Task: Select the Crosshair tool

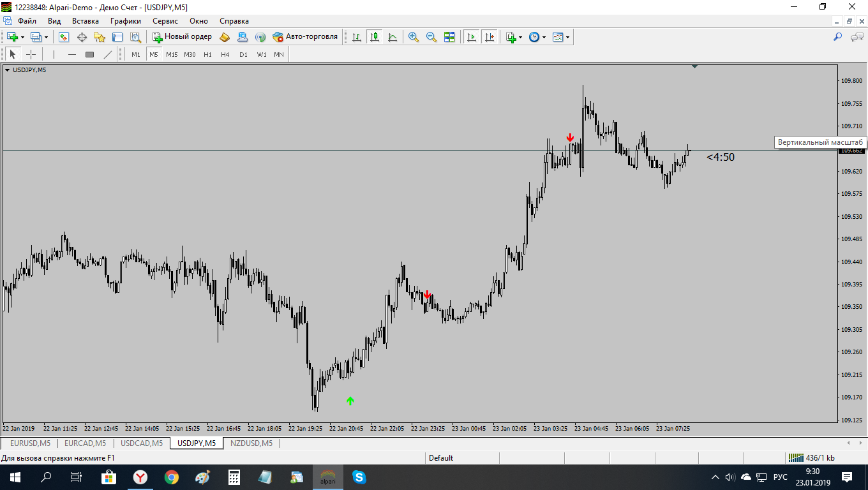Action: (31, 54)
